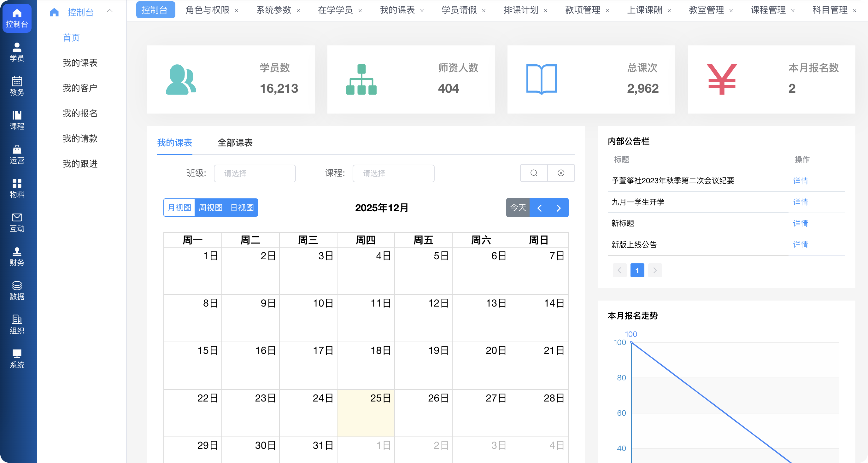The height and width of the screenshot is (463, 868).
Task: Select the 互动 envelope icon
Action: [x=17, y=222]
